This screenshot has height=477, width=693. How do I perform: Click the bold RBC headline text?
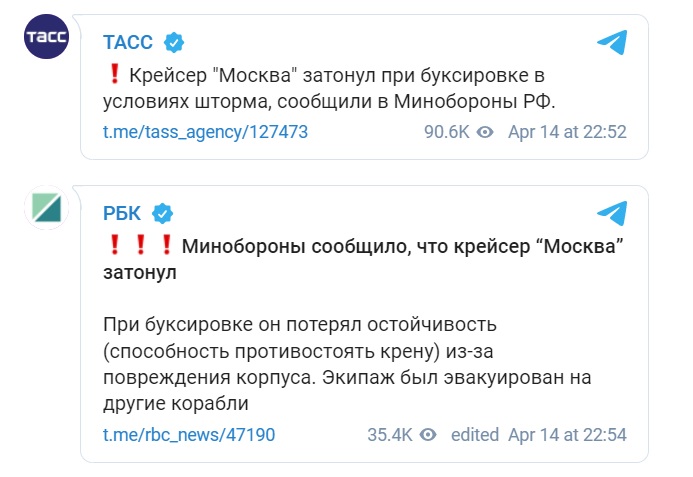tap(363, 259)
